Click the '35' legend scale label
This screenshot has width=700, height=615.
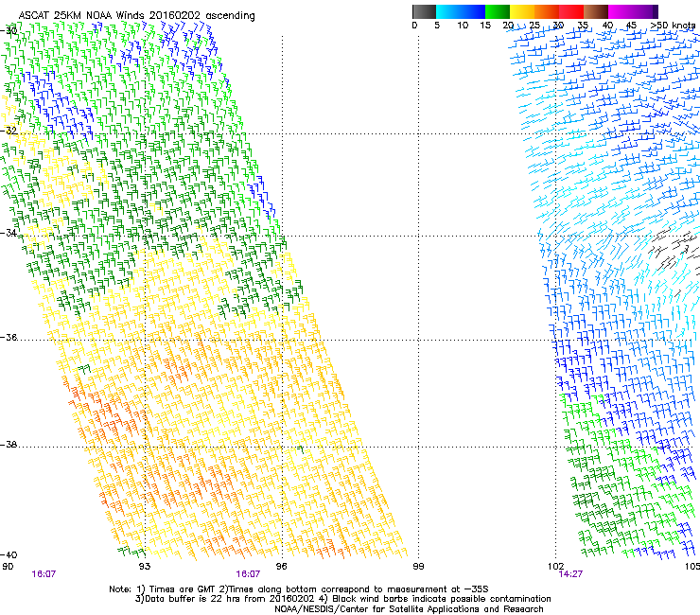(x=583, y=26)
